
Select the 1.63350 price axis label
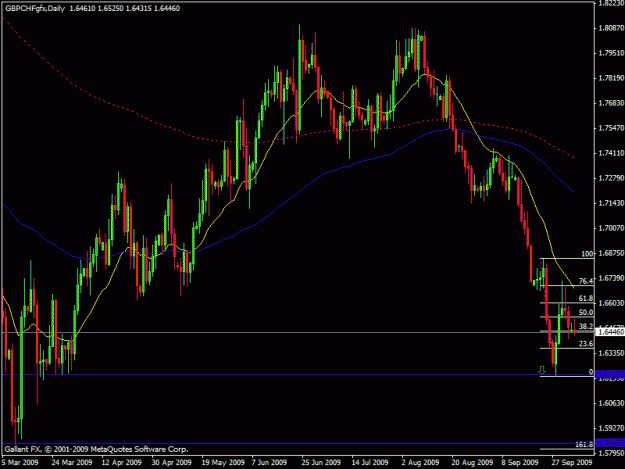click(611, 353)
